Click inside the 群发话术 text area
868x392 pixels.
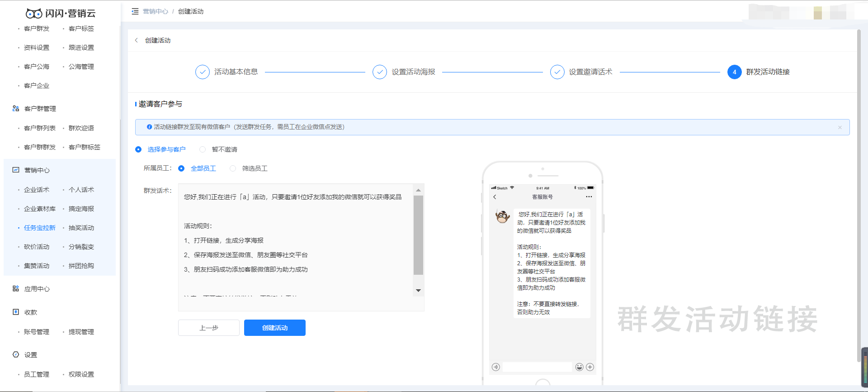click(x=301, y=247)
